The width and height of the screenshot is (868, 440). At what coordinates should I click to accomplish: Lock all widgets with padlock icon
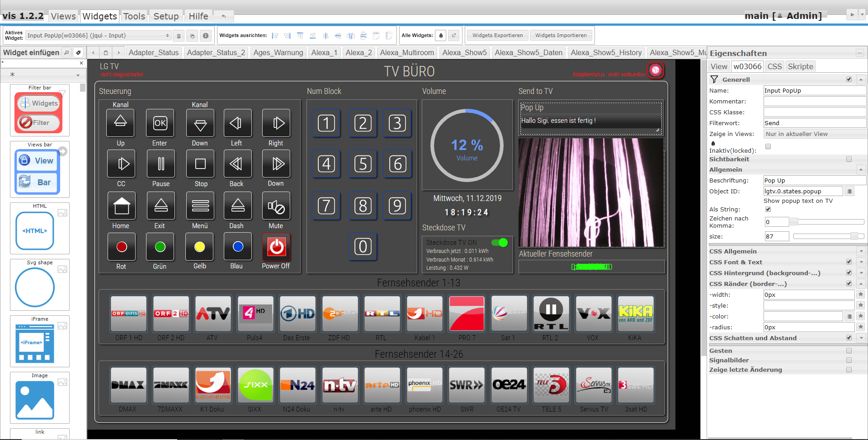441,35
